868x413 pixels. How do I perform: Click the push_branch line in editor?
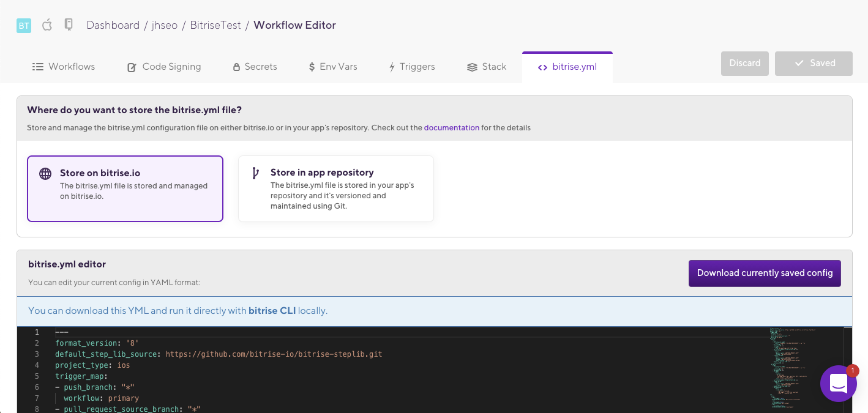95,387
